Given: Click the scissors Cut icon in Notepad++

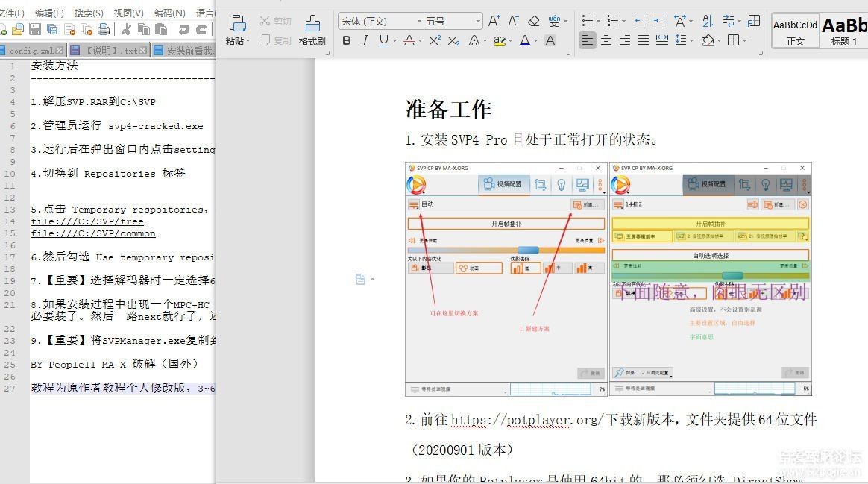Looking at the screenshot, I should point(127,29).
